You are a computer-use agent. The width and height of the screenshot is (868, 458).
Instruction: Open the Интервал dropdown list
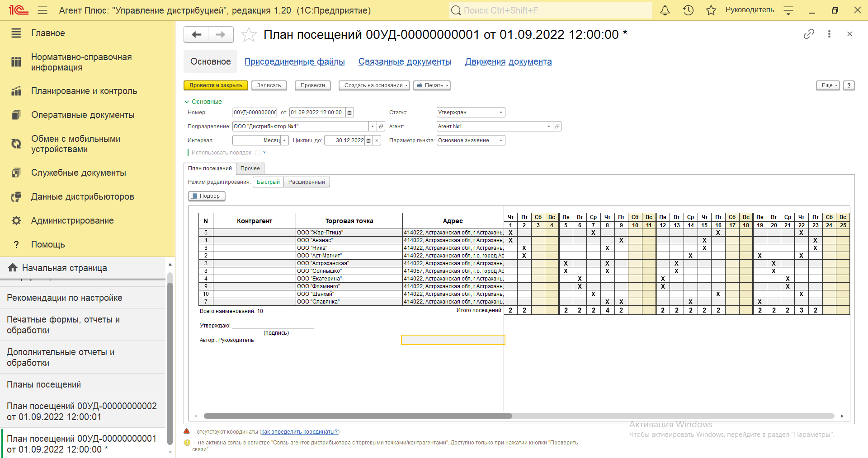pyautogui.click(x=284, y=140)
